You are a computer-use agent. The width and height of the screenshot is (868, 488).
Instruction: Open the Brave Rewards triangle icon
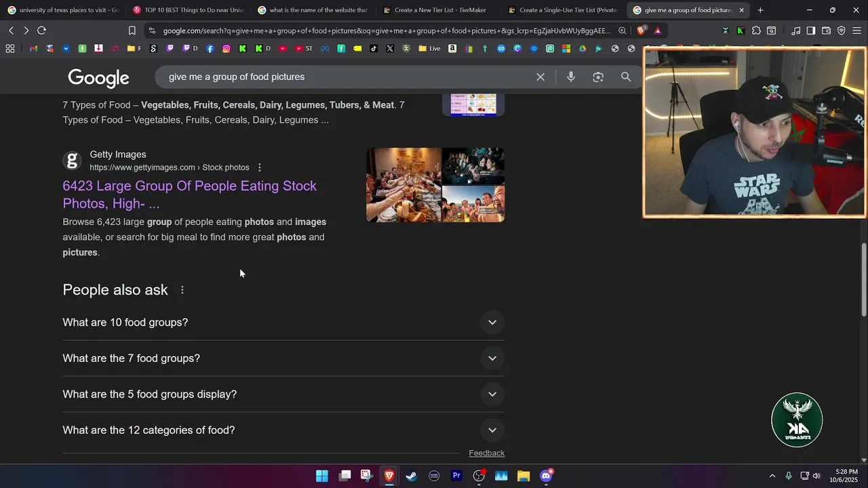(x=658, y=30)
